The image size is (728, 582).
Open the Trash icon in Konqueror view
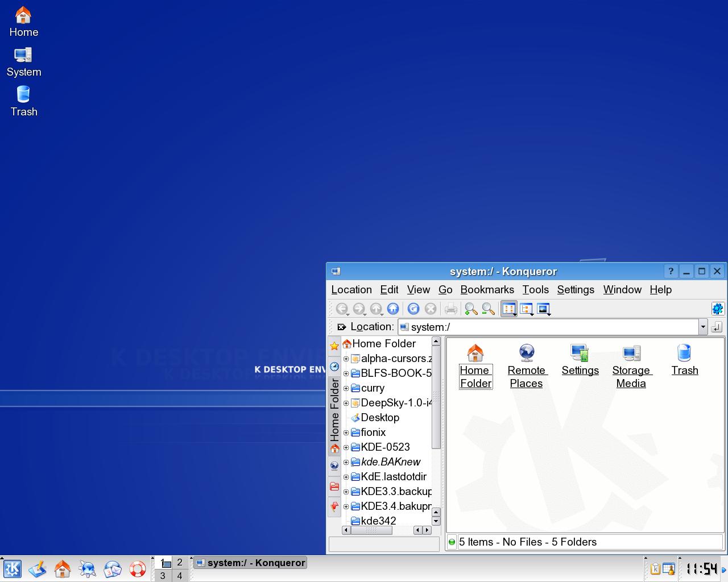click(684, 360)
